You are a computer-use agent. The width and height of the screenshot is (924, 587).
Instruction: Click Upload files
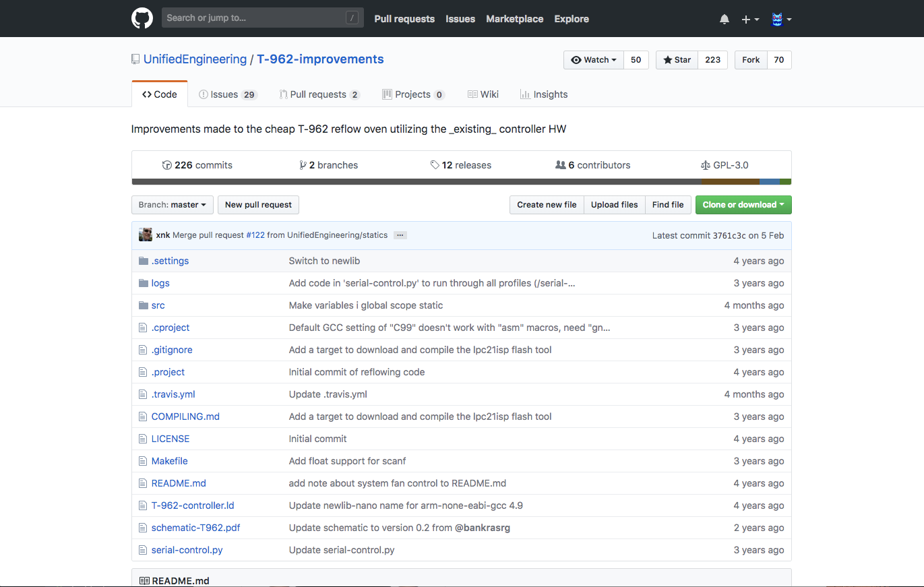tap(615, 205)
